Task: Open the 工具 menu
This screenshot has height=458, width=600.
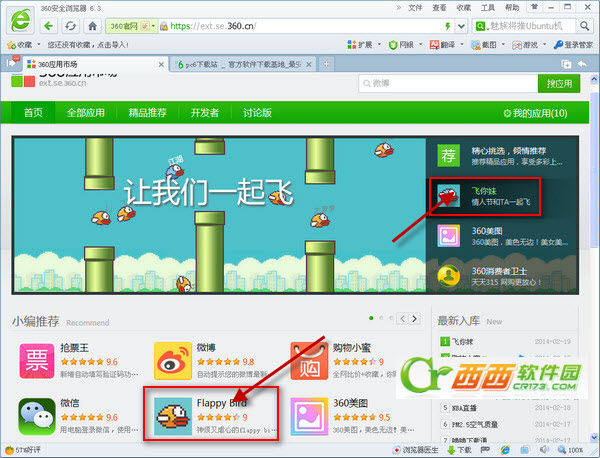Action: [x=488, y=8]
